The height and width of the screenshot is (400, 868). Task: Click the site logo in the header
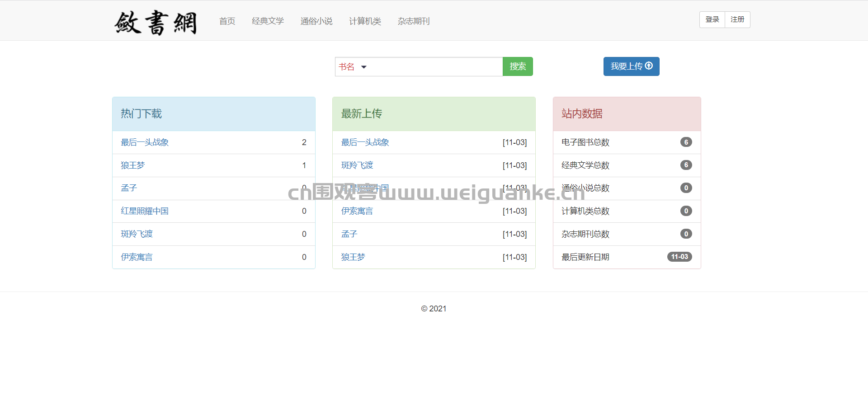[156, 22]
